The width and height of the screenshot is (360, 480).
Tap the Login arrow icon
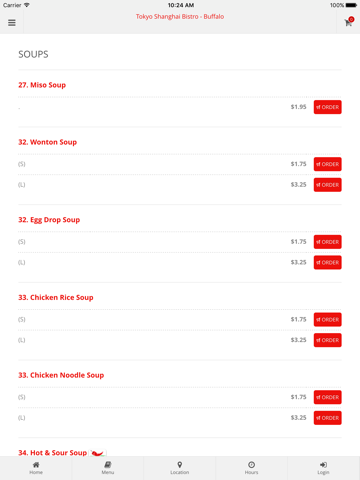(x=323, y=465)
